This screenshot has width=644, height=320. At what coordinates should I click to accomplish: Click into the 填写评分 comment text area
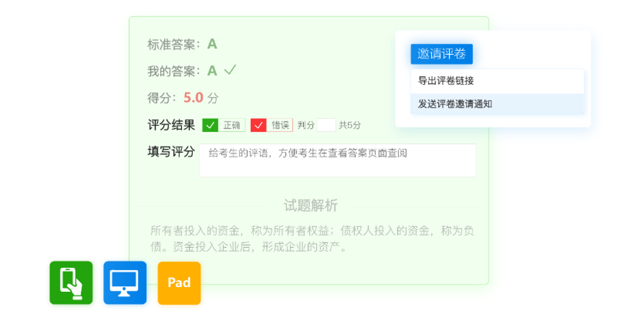pos(337,160)
